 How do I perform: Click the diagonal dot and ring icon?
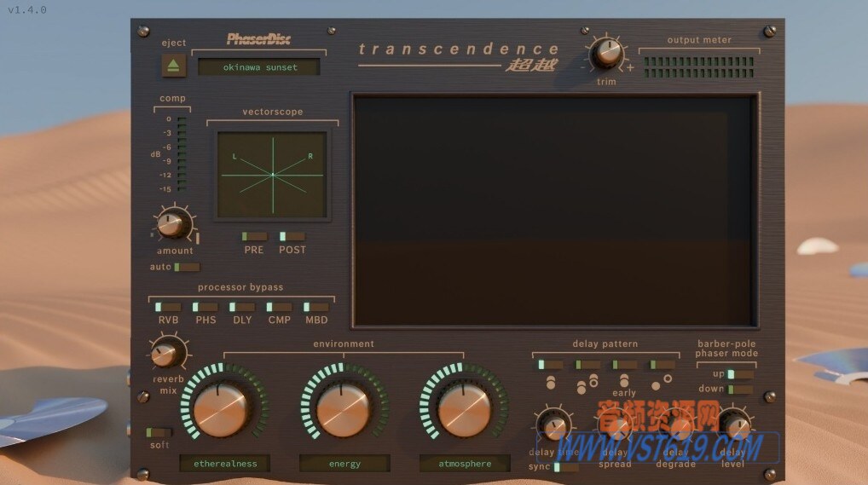662,382
